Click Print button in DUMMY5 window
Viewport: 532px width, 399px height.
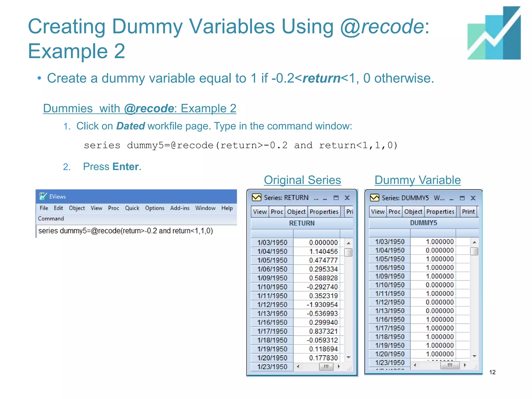point(468,212)
